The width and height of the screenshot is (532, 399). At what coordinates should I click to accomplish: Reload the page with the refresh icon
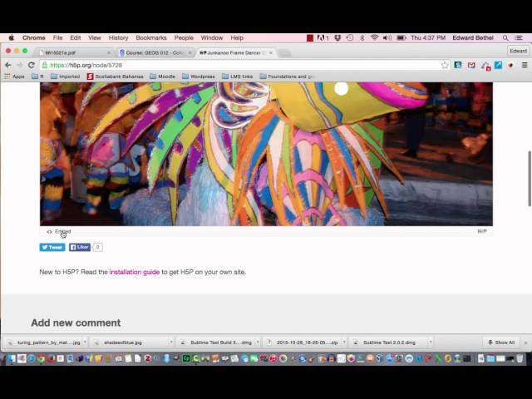point(32,65)
